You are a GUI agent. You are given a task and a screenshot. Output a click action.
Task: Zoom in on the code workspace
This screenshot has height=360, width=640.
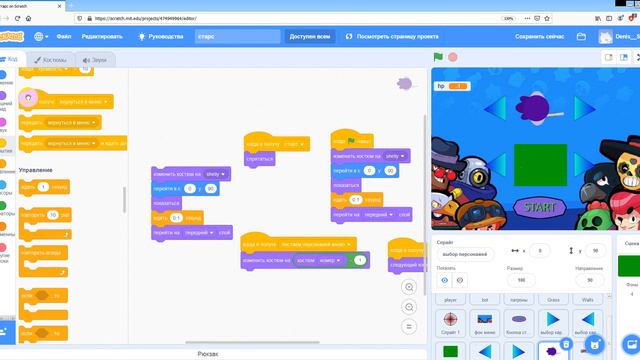[x=409, y=287]
